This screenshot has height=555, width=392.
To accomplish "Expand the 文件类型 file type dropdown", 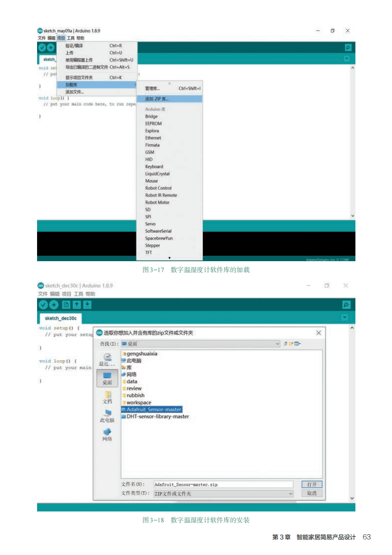I will pyautogui.click(x=291, y=493).
